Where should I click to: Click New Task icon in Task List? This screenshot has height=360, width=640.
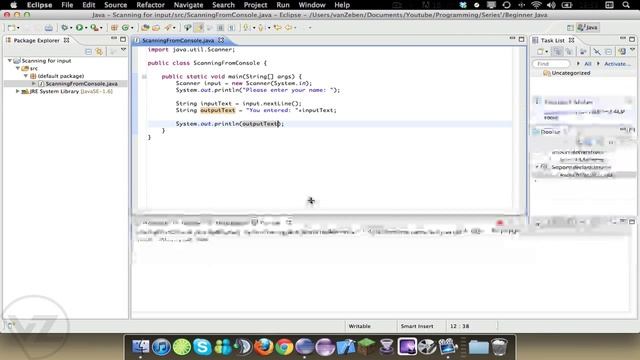pos(540,51)
